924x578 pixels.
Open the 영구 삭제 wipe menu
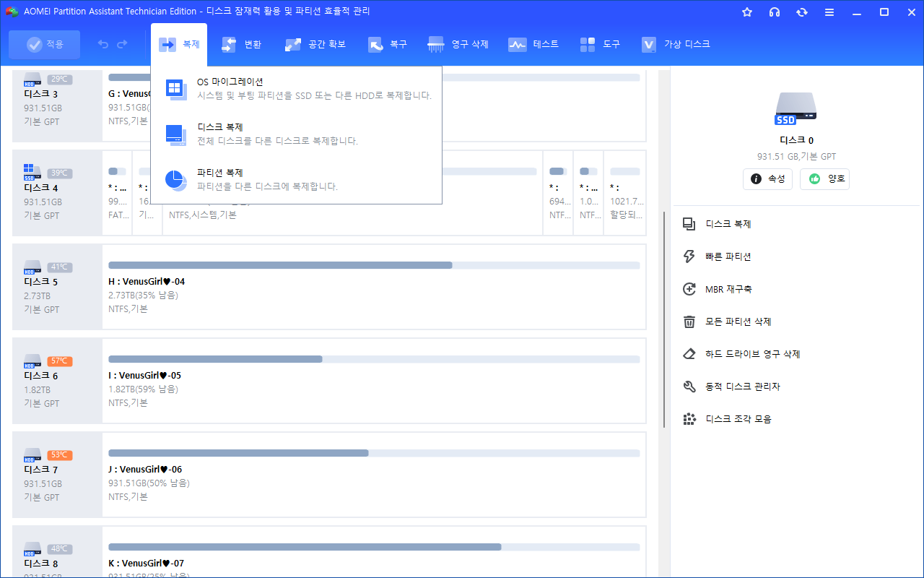click(458, 45)
